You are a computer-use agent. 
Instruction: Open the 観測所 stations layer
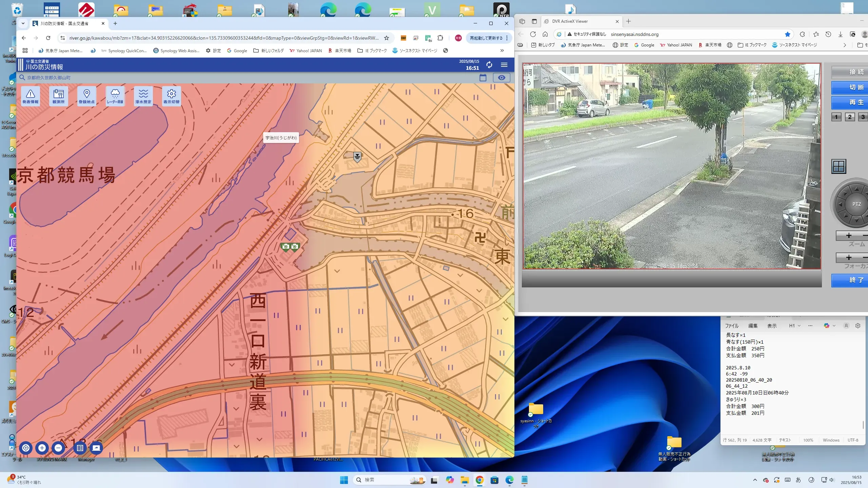point(58,96)
